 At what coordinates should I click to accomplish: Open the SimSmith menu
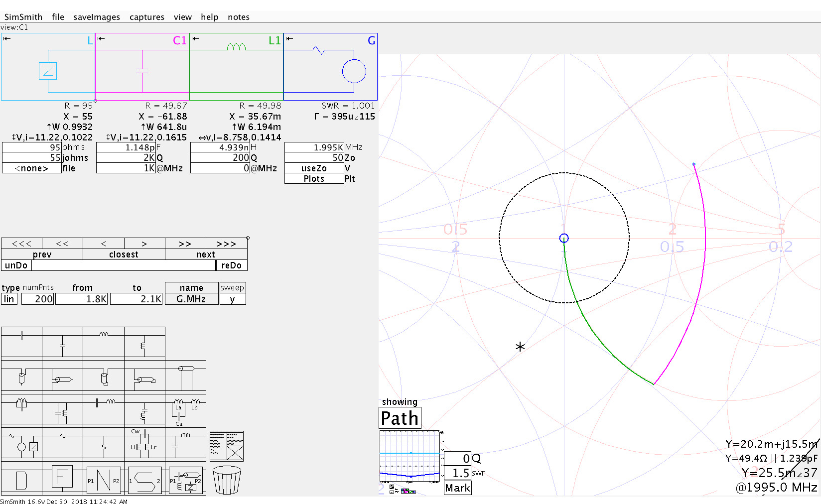point(23,17)
